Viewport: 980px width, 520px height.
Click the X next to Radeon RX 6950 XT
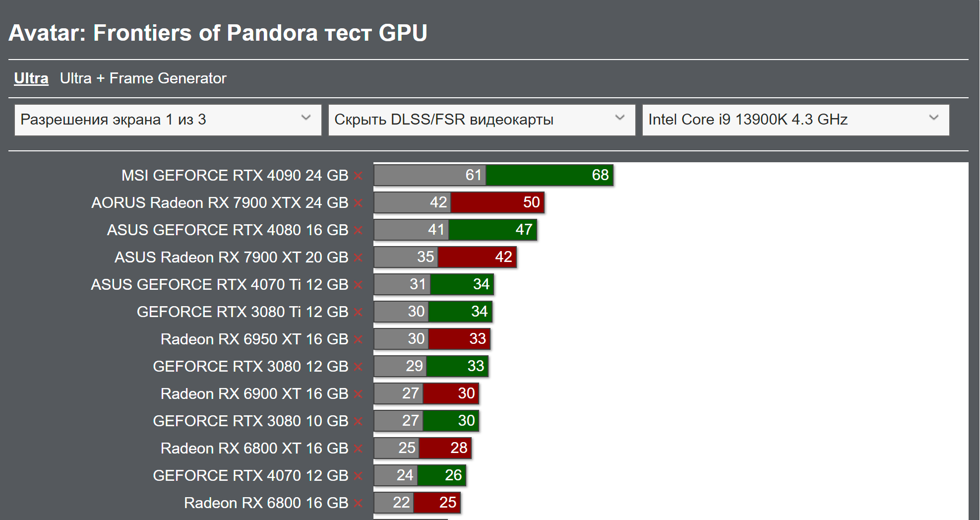point(358,339)
